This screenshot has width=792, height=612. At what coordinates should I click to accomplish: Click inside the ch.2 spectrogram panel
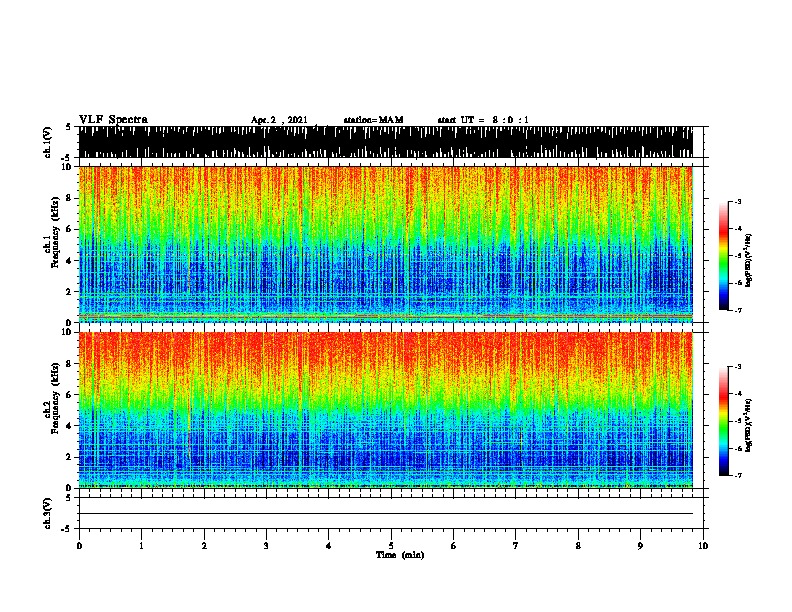point(386,410)
